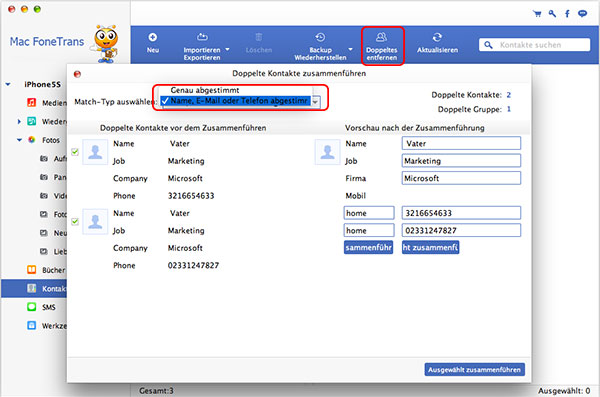Screen dimensions: 600x397
Task: Click the second Fotos sub-item starting 'Pan'
Action: 53,177
